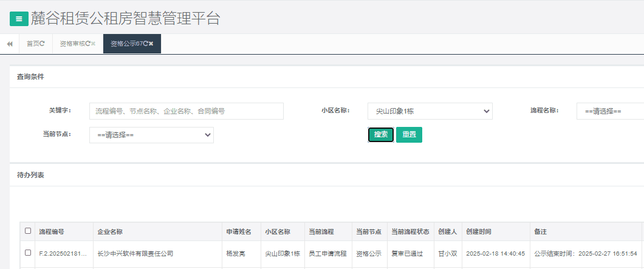Focus the 关键字 keyword input field
This screenshot has width=644, height=269.
click(x=186, y=111)
